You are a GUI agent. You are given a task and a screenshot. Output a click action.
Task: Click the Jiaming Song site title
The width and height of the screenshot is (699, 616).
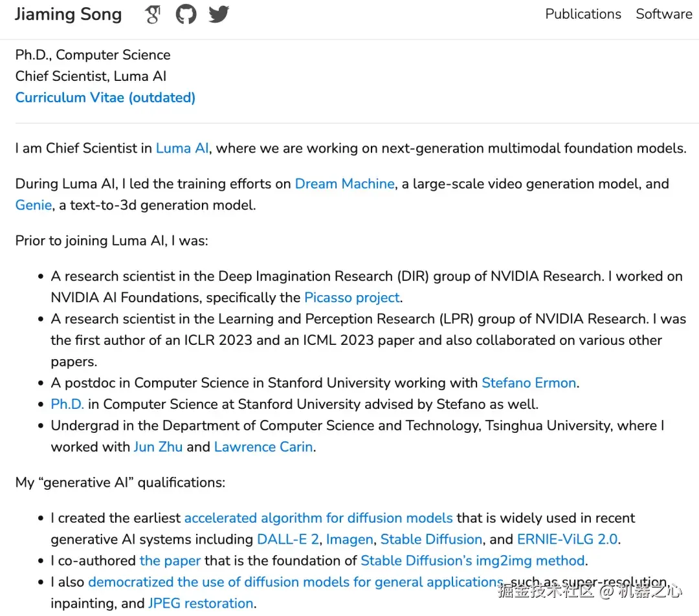point(68,15)
